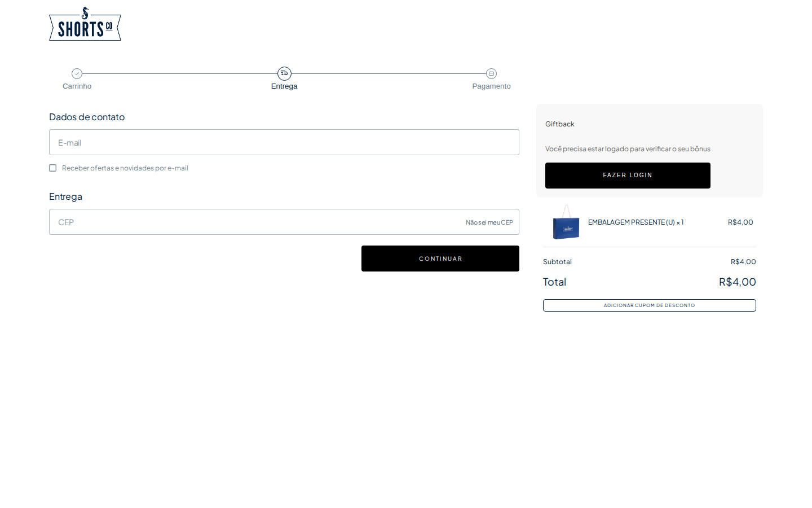Focus the E-mail input field
This screenshot has height=508, width=812.
(x=284, y=142)
